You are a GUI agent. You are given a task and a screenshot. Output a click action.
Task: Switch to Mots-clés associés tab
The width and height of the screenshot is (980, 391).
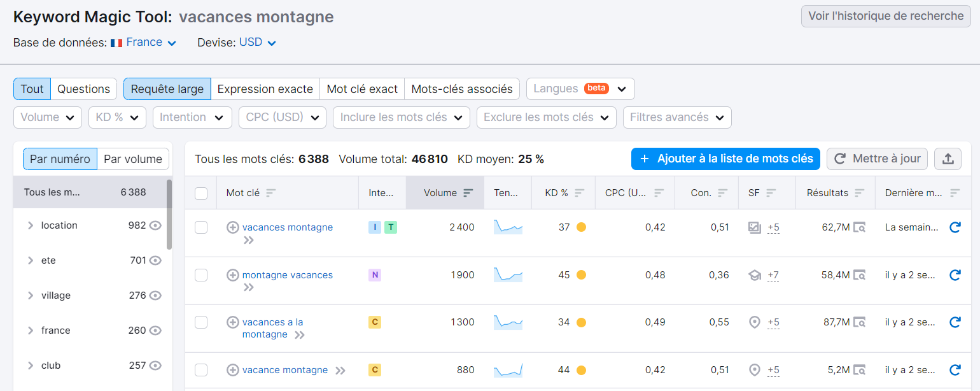tap(462, 89)
